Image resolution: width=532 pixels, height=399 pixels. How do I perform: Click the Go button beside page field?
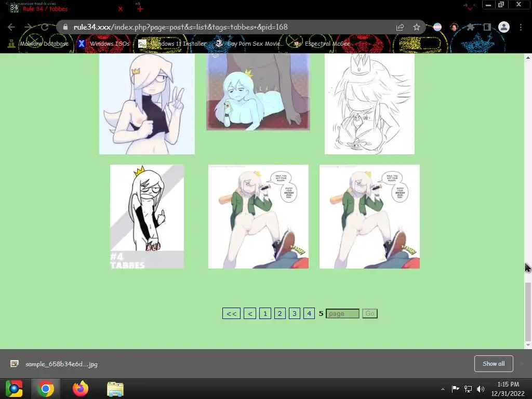point(370,313)
